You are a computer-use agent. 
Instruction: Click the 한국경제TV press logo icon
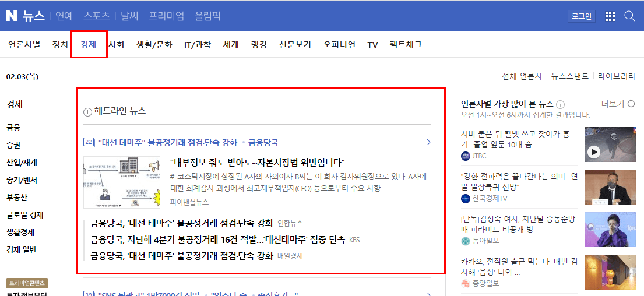tap(465, 199)
